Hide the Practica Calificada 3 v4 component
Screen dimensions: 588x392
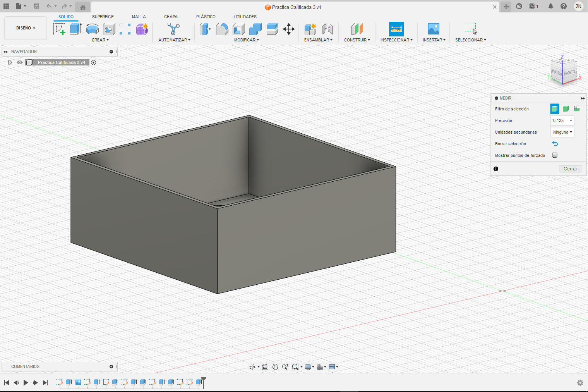(x=20, y=62)
